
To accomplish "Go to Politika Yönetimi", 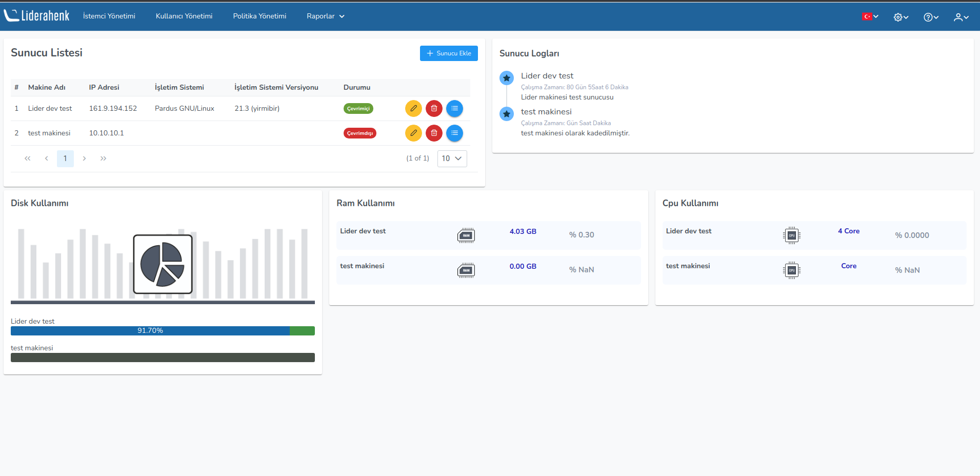I will click(259, 16).
